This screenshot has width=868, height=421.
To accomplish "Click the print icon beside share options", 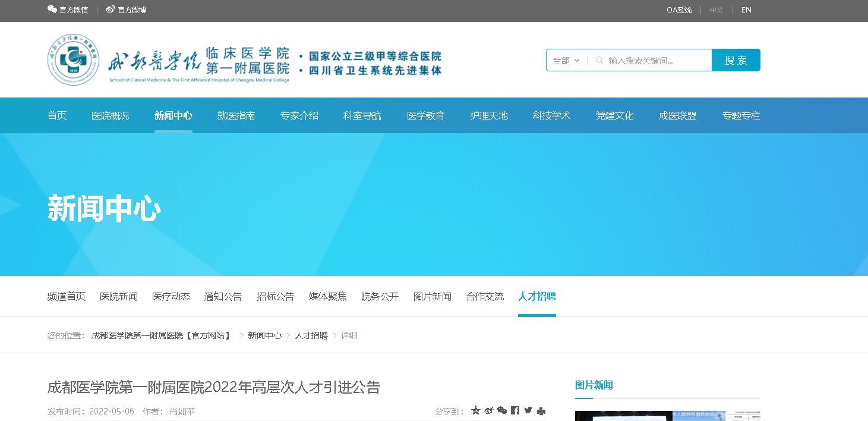I will click(x=541, y=410).
